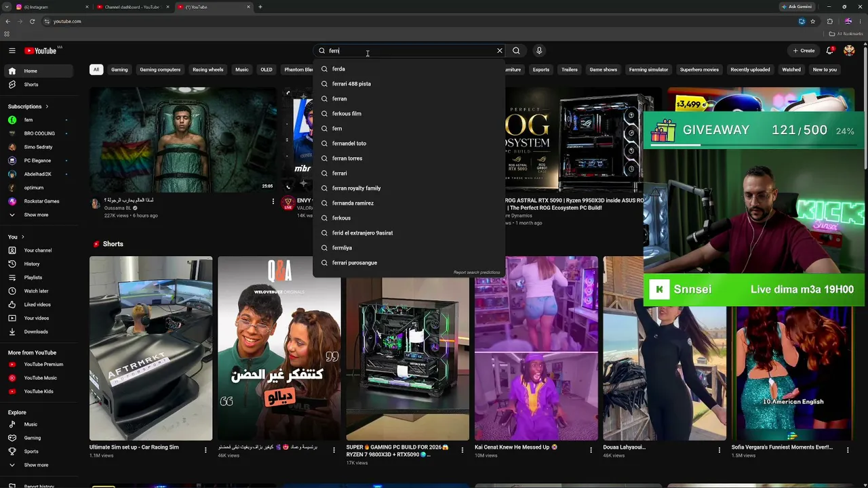Start voice search with the microphone
This screenshot has height=488, width=868.
point(539,51)
